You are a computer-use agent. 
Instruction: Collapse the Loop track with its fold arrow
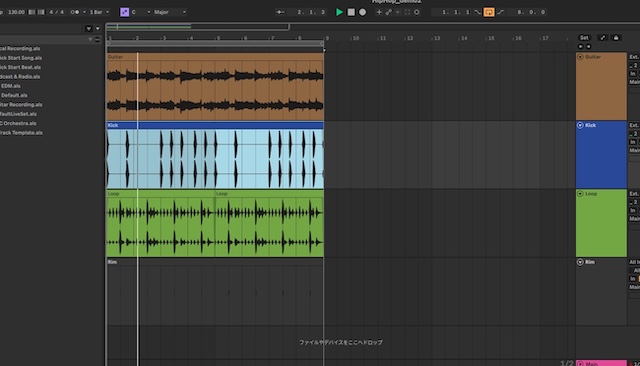[580, 194]
